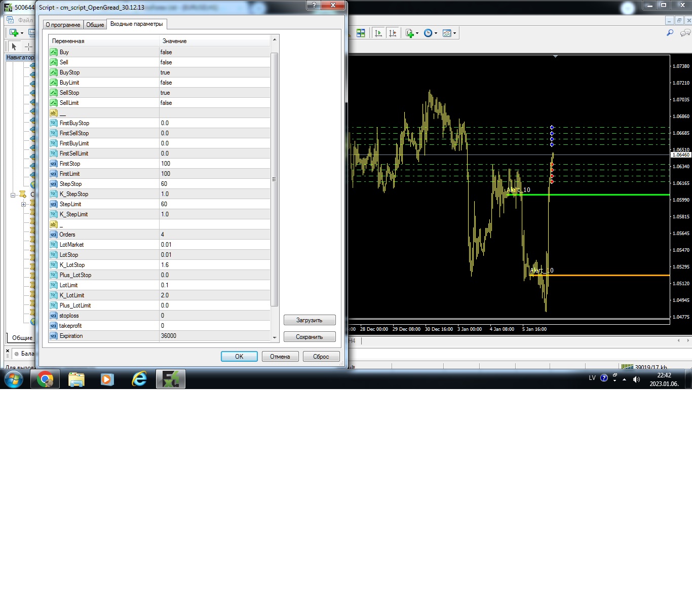Click the connection status bars icon
Viewport: 692px width, 616px height.
click(x=628, y=367)
